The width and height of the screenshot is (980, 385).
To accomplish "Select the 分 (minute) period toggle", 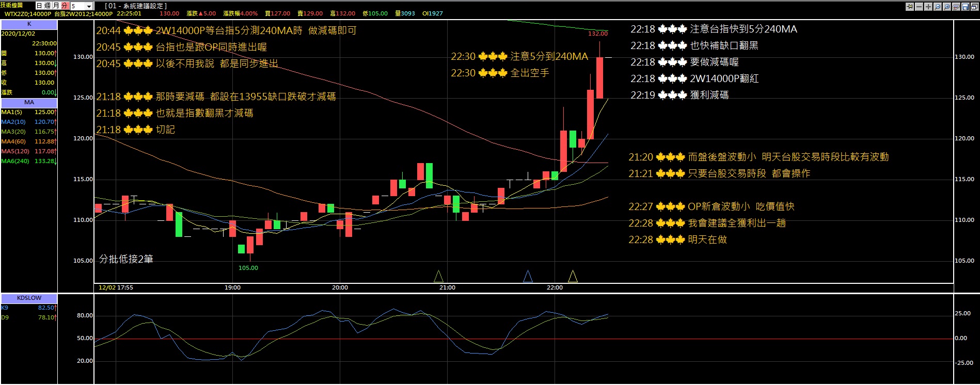I will tap(64, 6).
